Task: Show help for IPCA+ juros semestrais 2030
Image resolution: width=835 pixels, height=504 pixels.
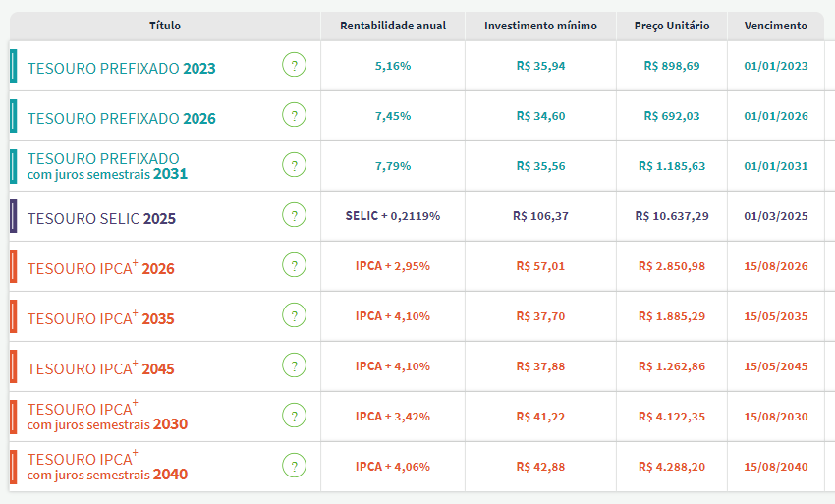Action: [294, 416]
